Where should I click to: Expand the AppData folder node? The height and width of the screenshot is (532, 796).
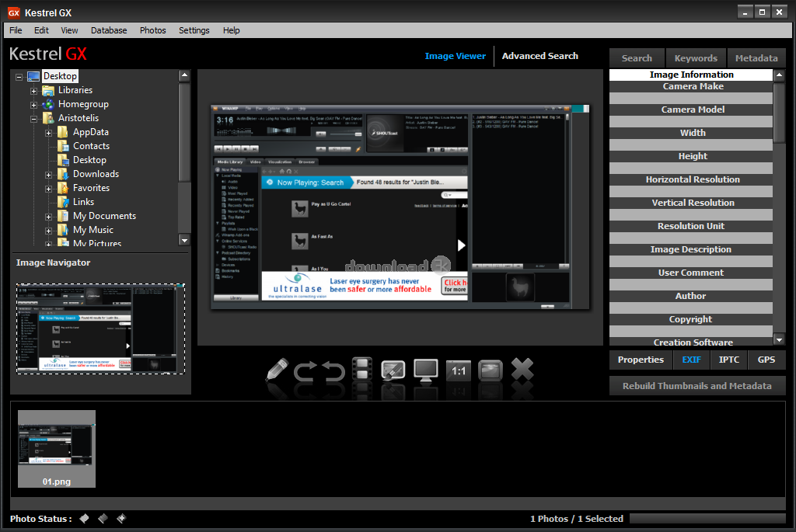48,134
